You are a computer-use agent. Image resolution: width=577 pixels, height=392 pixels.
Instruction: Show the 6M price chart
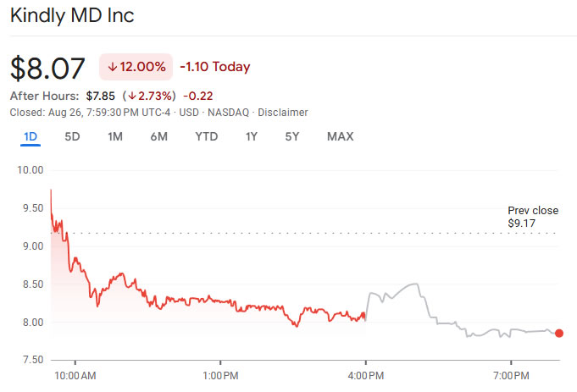tap(158, 136)
